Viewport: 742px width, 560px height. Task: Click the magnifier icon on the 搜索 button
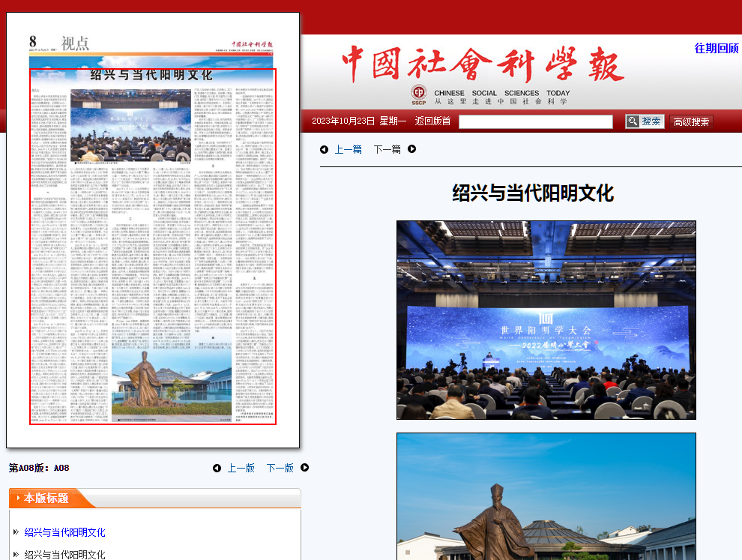[x=633, y=121]
